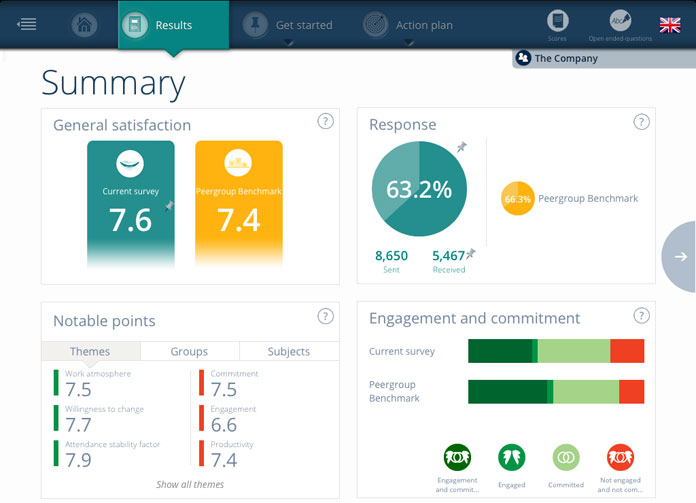Pin the Current survey 7.6 score
This screenshot has height=503, width=696.
click(169, 206)
